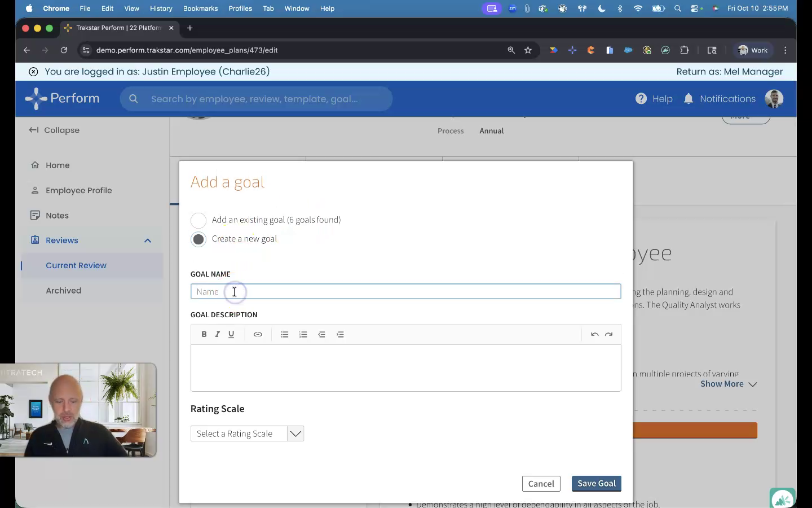Bookmark this page with star icon
This screenshot has width=812, height=508.
(x=528, y=50)
